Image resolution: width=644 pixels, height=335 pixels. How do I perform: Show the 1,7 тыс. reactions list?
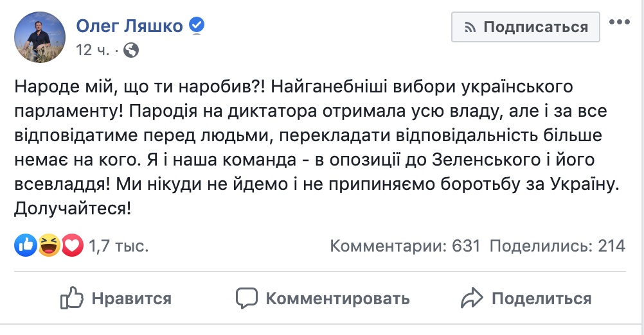[118, 246]
